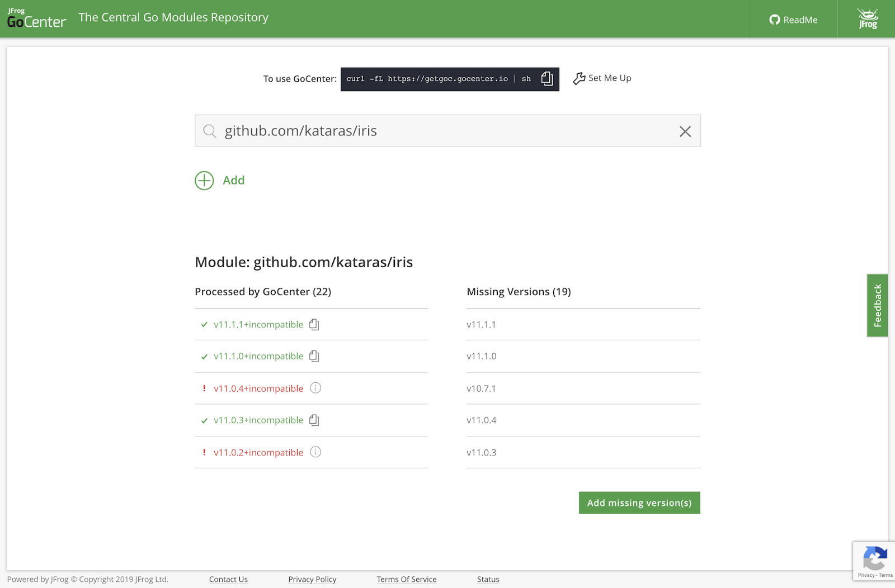Show info for v11.0.2+incompatible error
This screenshot has height=588, width=895.
click(315, 452)
